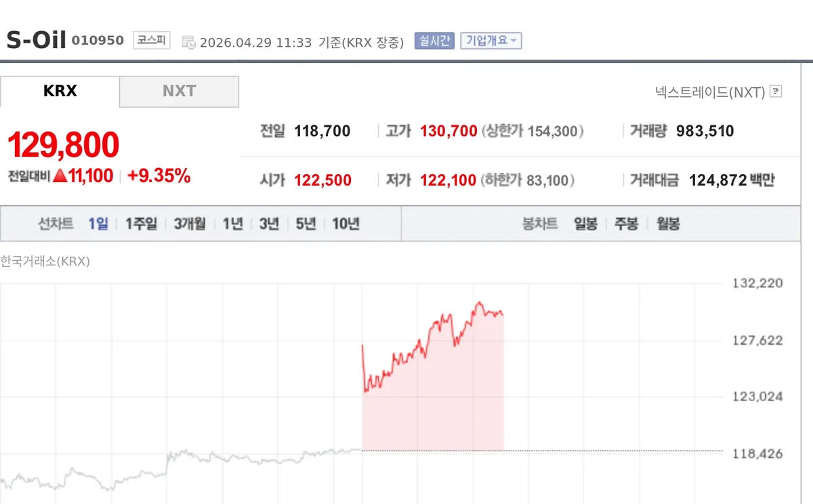Select the 1주일 chart period
The height and width of the screenshot is (504, 813).
point(141,224)
